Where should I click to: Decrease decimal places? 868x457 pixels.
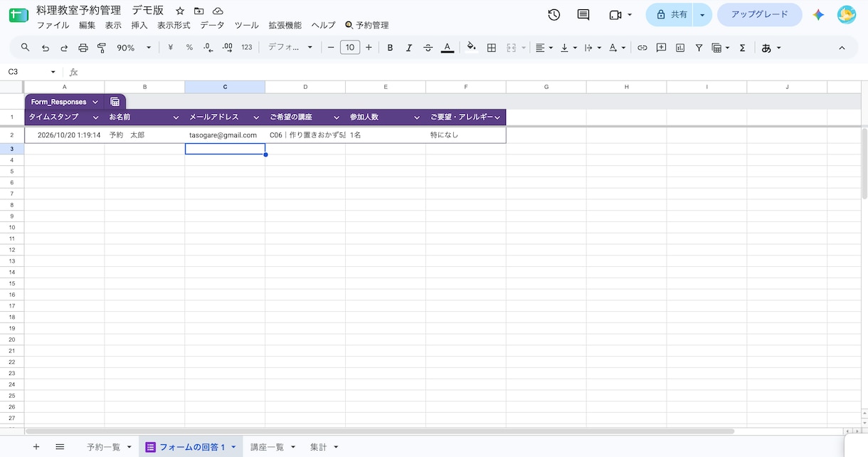tap(208, 48)
